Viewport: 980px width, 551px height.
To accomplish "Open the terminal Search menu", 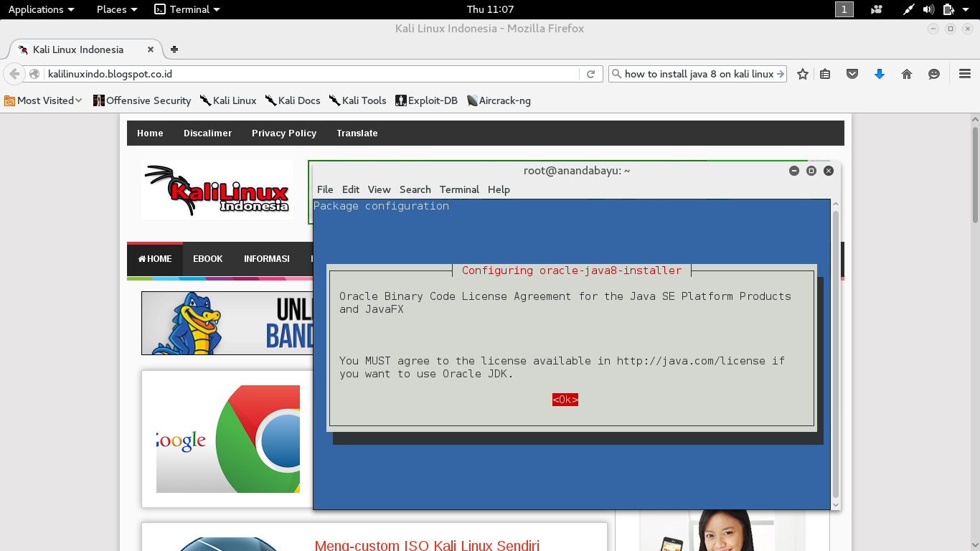I will tap(415, 189).
